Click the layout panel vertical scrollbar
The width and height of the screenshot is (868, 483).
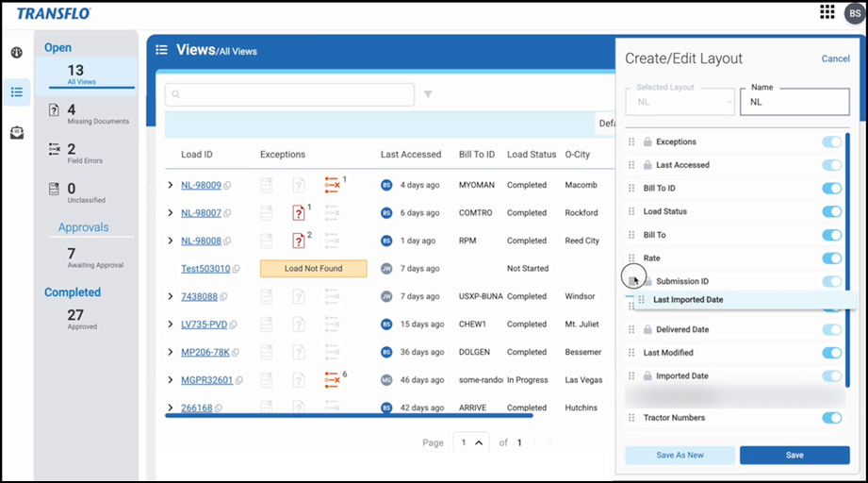(847, 259)
